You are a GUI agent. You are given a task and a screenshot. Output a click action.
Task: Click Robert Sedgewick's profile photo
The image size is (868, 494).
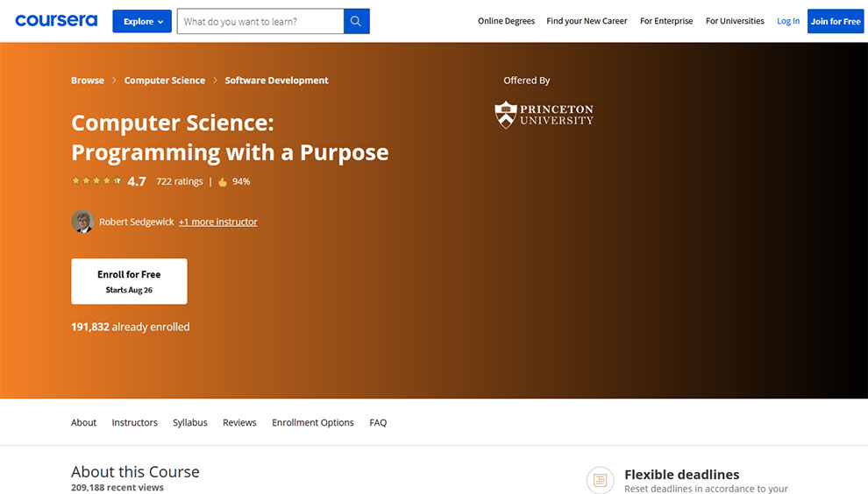pyautogui.click(x=82, y=222)
